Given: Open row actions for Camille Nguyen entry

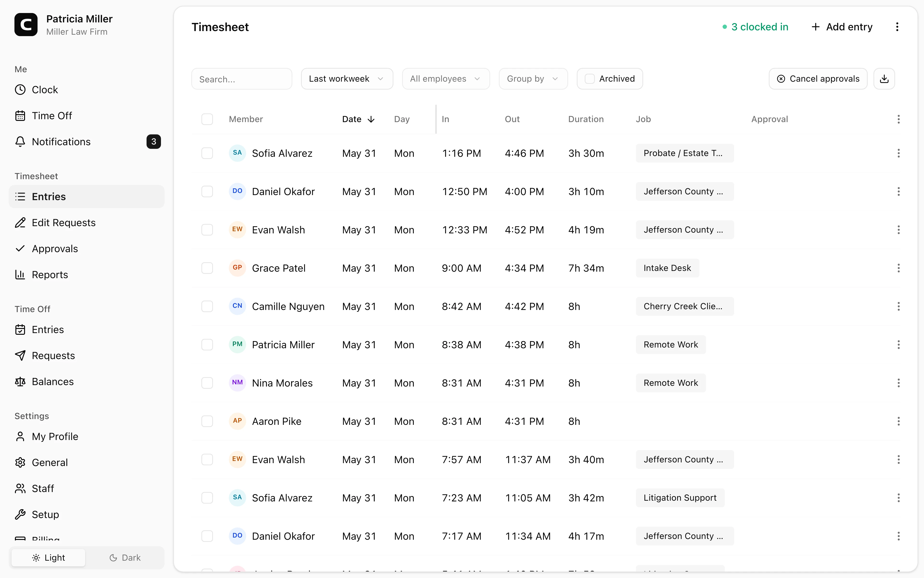Looking at the screenshot, I should click(898, 306).
